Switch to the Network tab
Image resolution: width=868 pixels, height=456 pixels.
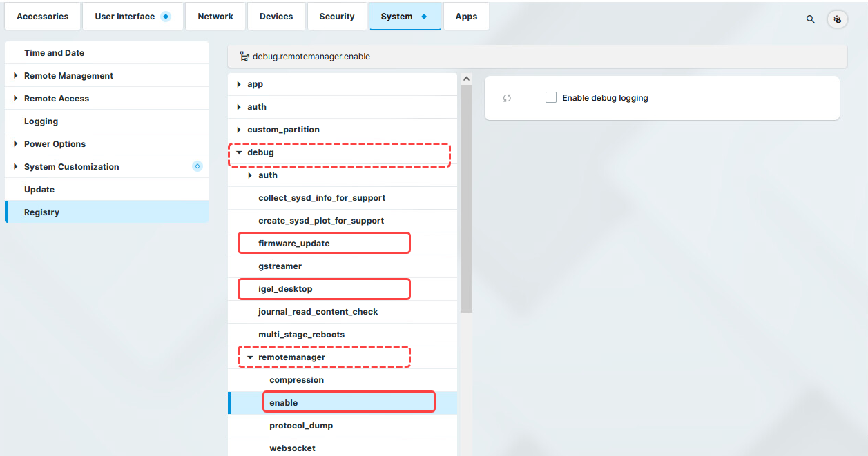215,15
